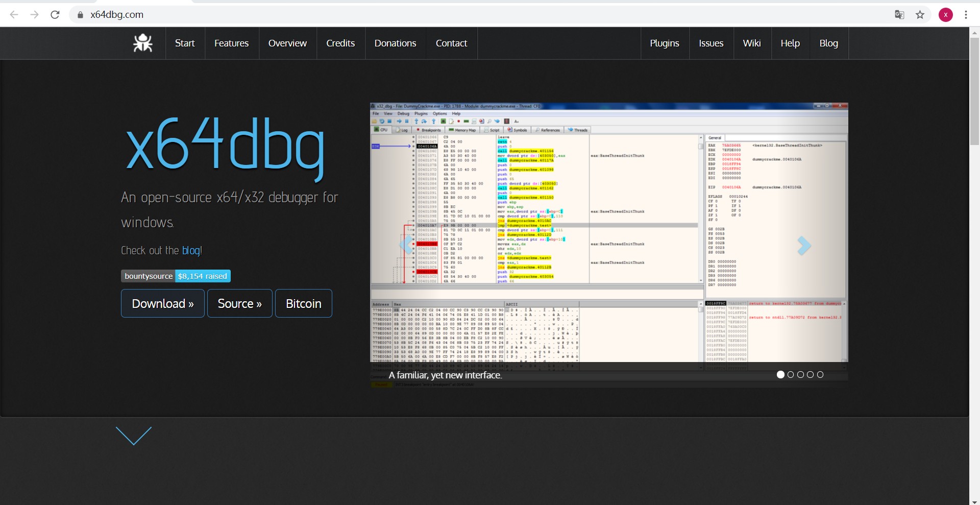Visit the Wiki from the navbar
The height and width of the screenshot is (505, 980).
pos(752,43)
